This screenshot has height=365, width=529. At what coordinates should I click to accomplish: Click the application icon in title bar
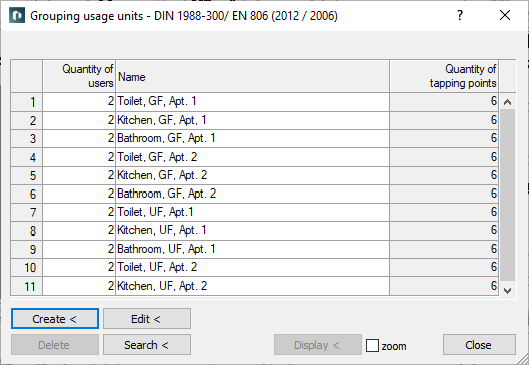(17, 16)
